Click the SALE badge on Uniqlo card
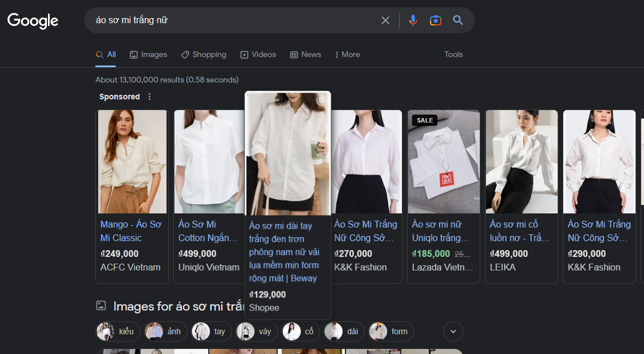644x354 pixels. click(x=424, y=120)
